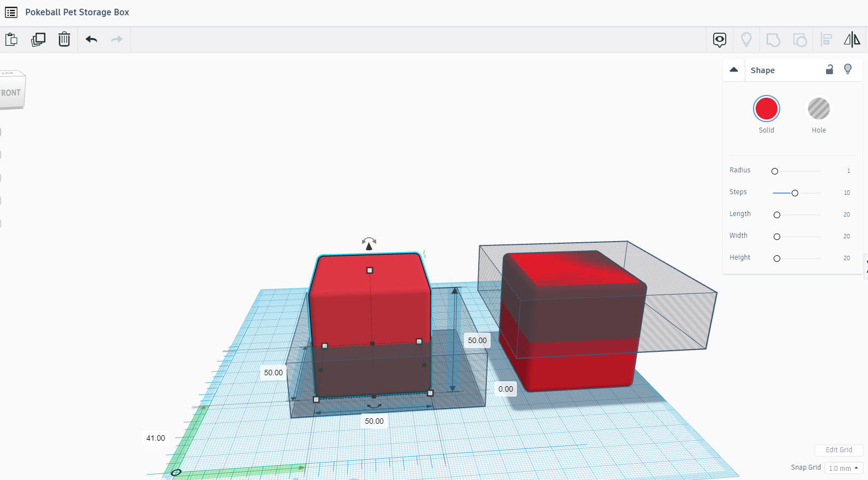Click the bottom 50.00 width dimension label
The height and width of the screenshot is (480, 868).
click(x=374, y=421)
